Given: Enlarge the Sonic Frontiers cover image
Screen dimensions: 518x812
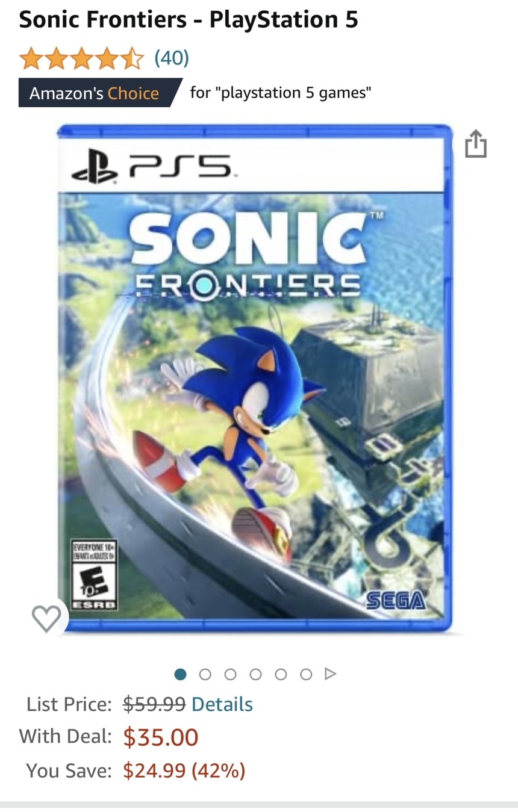Looking at the screenshot, I should point(255,379).
